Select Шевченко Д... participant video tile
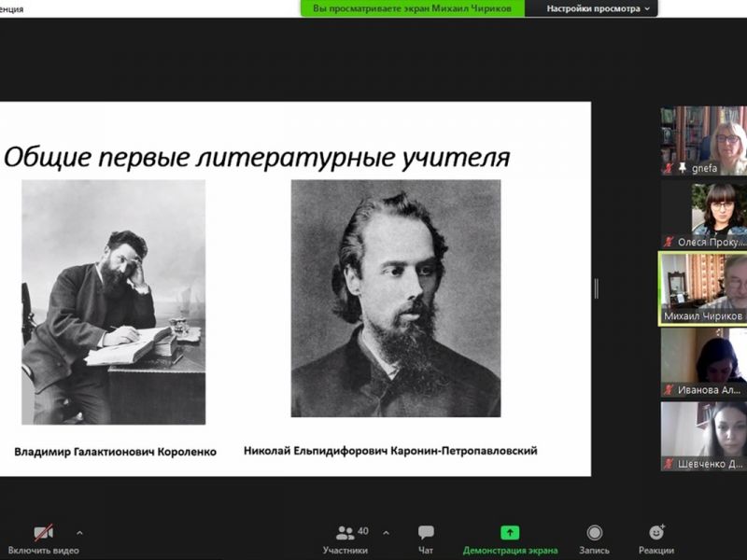747x560 pixels. pos(704,435)
